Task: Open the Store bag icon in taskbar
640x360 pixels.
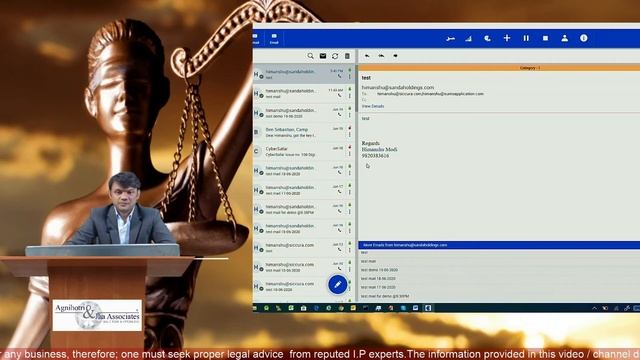Action: coord(303,308)
